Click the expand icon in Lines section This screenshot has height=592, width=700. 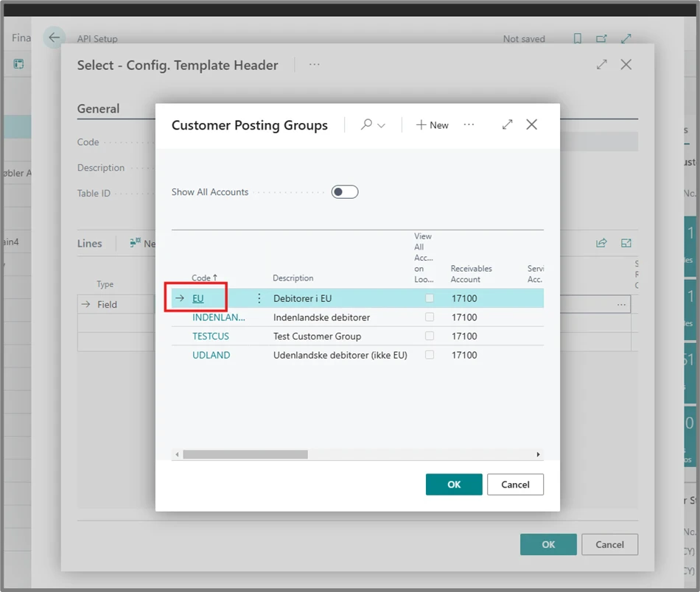pos(626,243)
